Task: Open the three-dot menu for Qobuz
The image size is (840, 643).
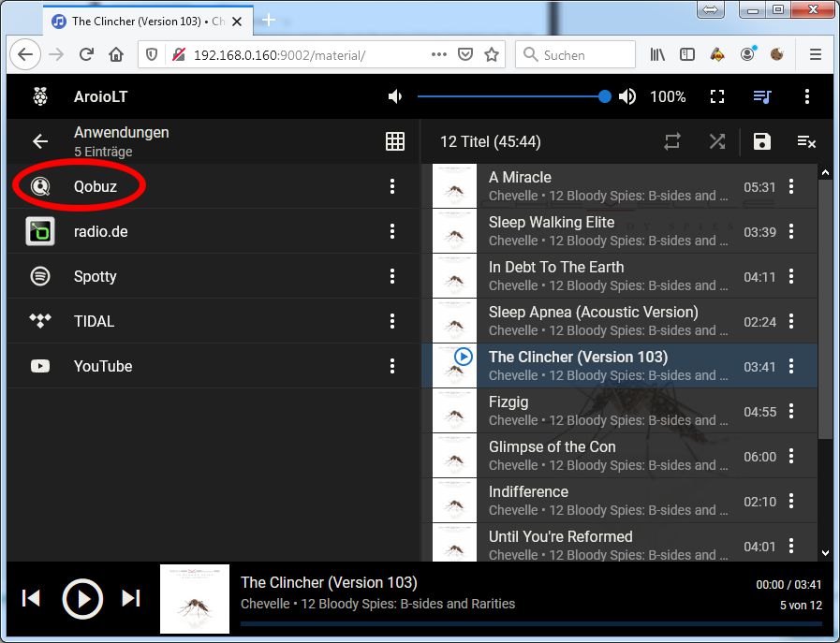Action: [392, 186]
